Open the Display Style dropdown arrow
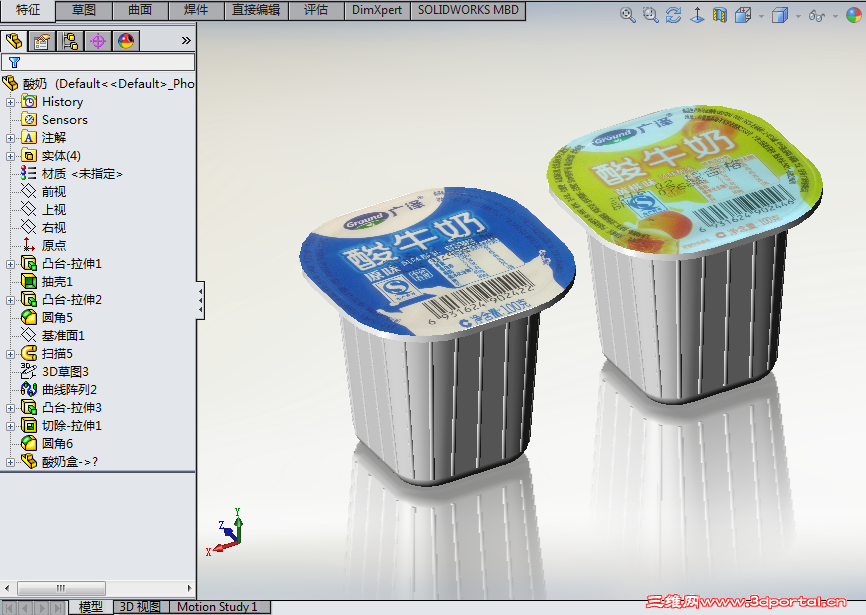The height and width of the screenshot is (615, 866). point(798,16)
